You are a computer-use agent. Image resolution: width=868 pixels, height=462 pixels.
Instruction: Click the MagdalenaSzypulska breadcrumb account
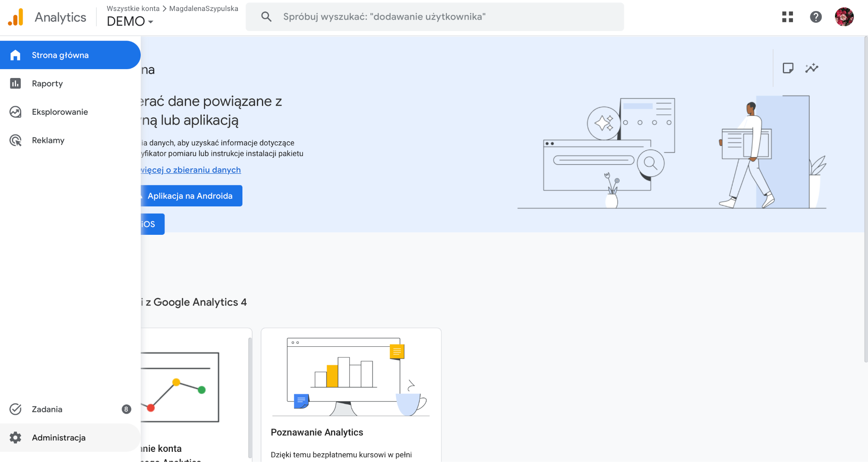coord(203,8)
